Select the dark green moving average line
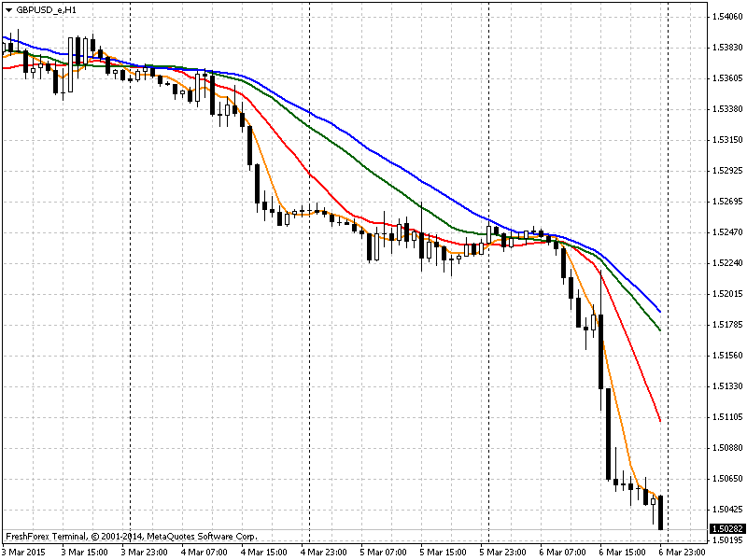The image size is (747, 560). [362, 164]
